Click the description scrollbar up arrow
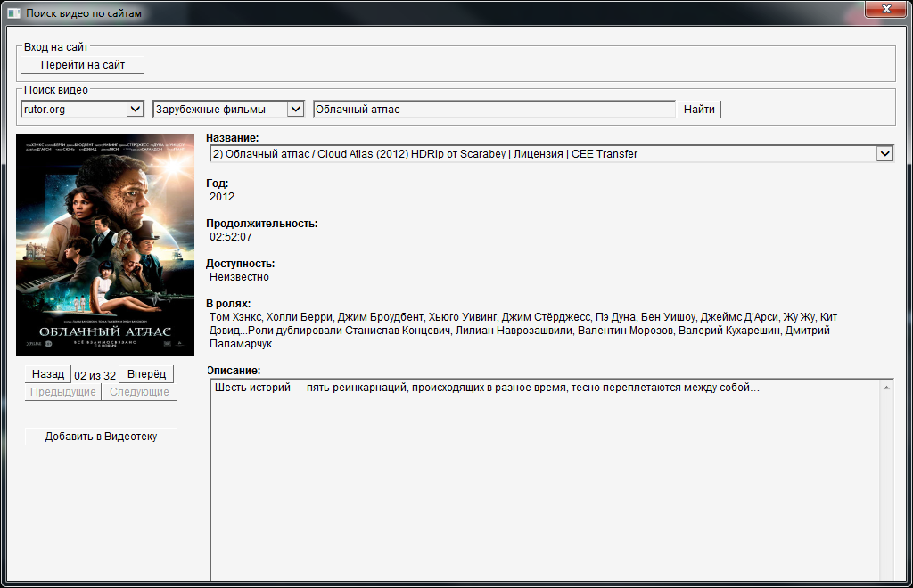The height and width of the screenshot is (588, 913). pos(886,388)
